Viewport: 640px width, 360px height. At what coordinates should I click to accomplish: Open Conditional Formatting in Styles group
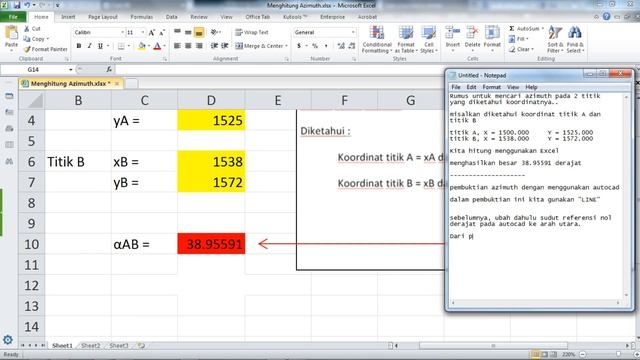tap(377, 39)
